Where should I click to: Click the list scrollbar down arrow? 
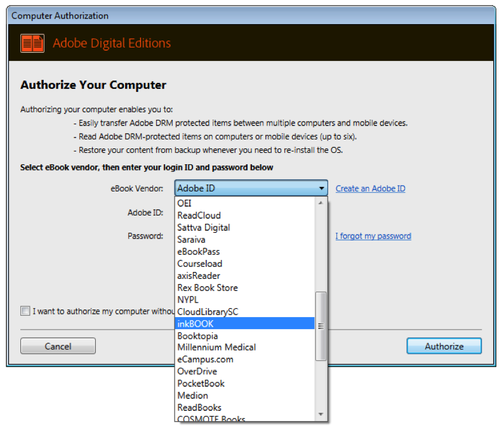tap(321, 414)
